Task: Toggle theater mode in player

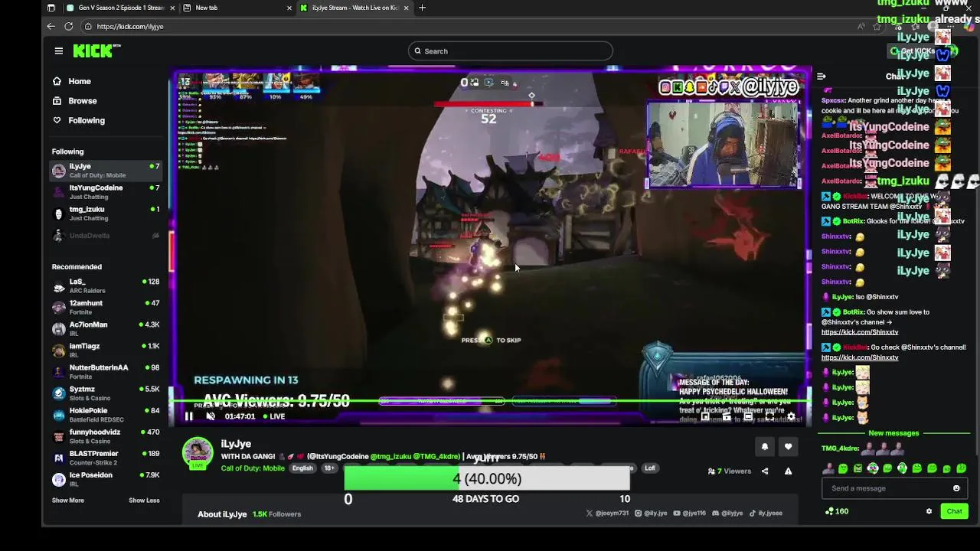Action: (748, 417)
